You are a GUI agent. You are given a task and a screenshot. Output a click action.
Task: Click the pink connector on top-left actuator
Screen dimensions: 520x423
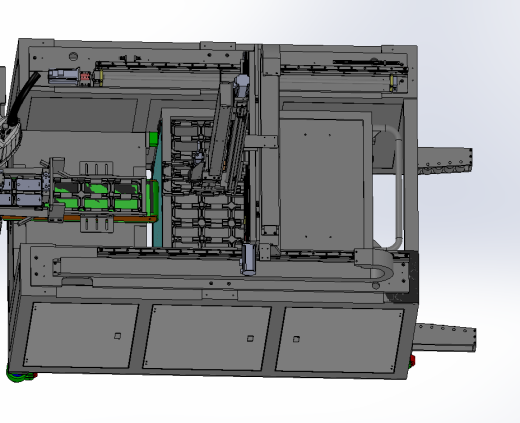[x=85, y=77]
